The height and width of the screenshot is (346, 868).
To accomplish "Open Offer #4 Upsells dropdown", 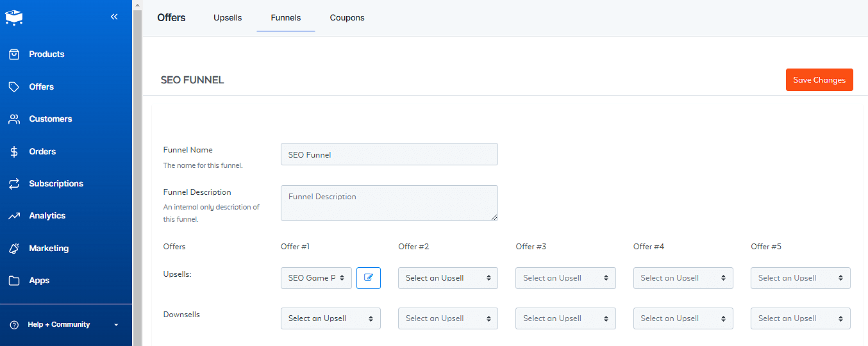I will coord(683,278).
